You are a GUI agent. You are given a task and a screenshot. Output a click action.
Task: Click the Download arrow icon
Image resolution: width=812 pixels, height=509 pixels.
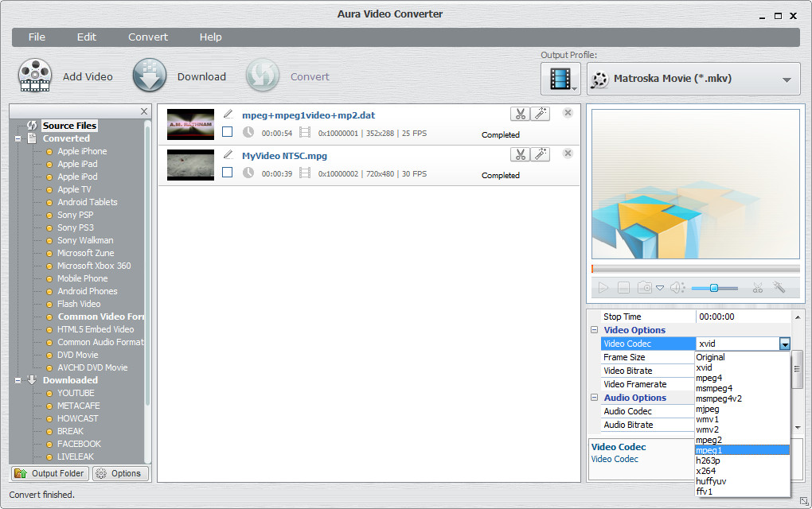point(149,76)
